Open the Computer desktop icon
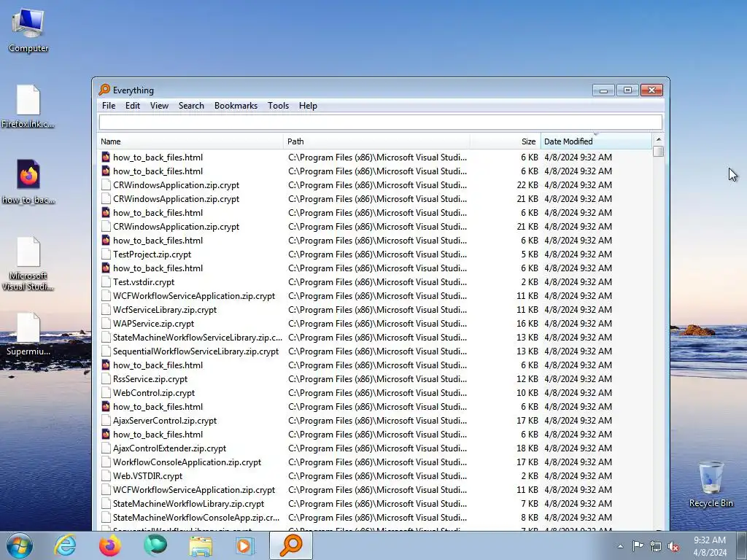The width and height of the screenshot is (747, 560). [28, 29]
